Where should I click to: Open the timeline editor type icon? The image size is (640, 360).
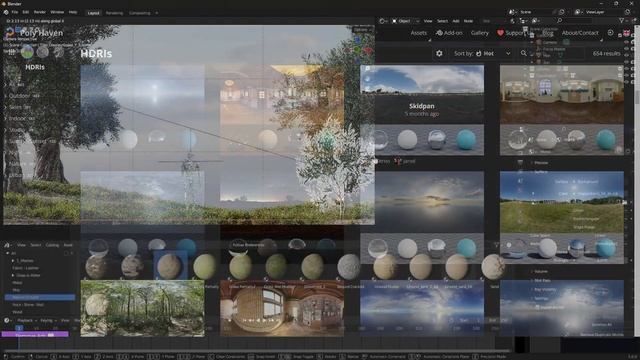(7, 320)
